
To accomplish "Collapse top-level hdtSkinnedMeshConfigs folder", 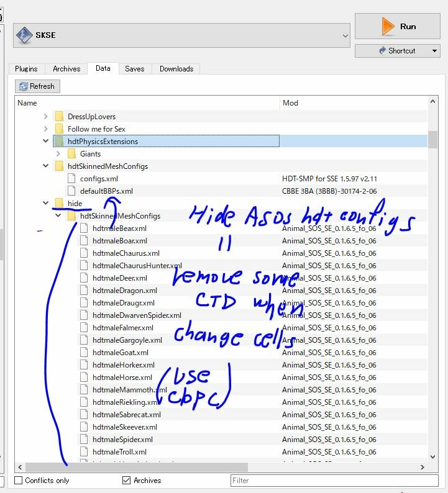I will [46, 166].
